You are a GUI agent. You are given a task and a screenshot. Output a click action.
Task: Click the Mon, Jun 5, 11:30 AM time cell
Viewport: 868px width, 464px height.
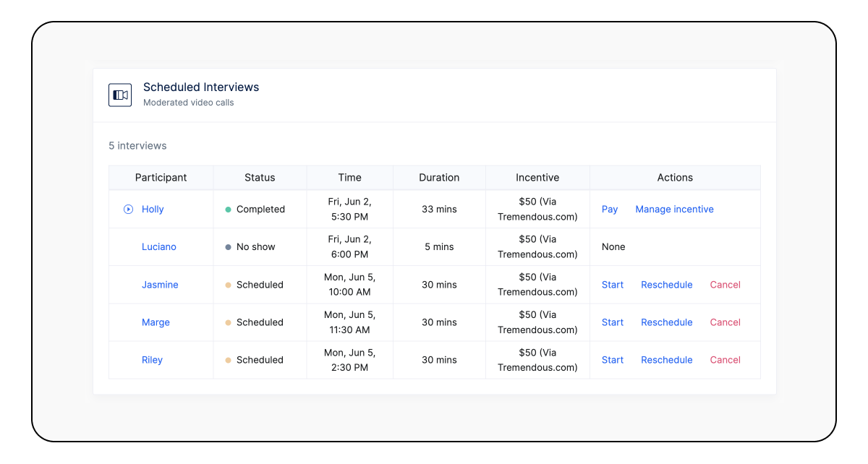(x=350, y=322)
